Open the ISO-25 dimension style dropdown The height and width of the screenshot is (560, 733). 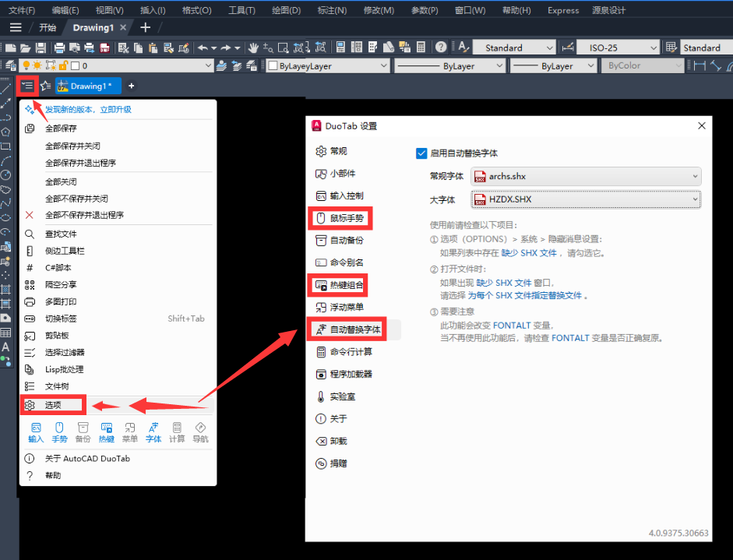[618, 48]
